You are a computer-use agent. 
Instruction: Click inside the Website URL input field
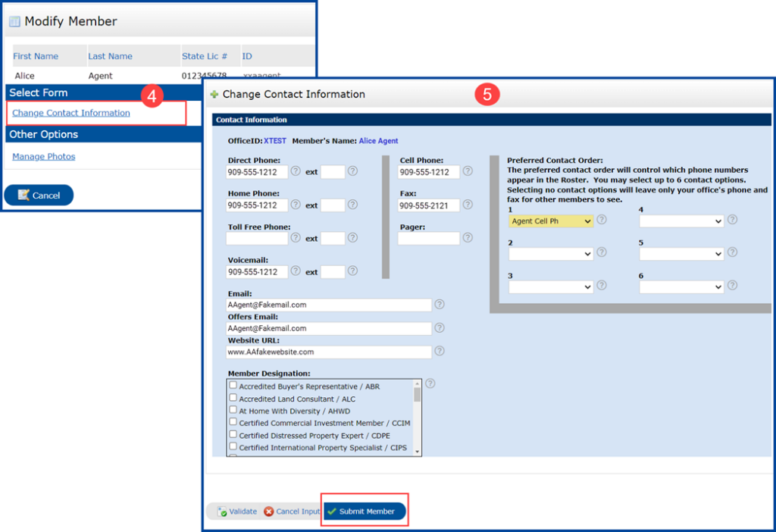click(x=326, y=352)
